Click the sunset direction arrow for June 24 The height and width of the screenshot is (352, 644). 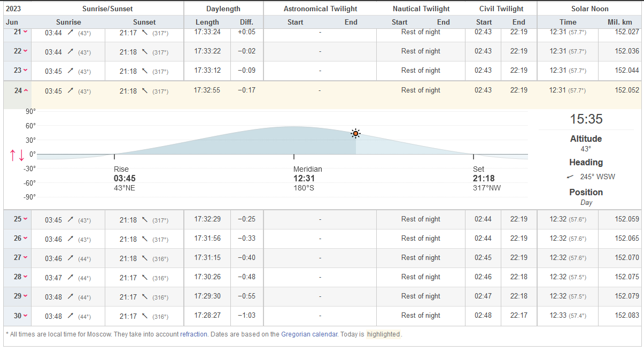(144, 91)
